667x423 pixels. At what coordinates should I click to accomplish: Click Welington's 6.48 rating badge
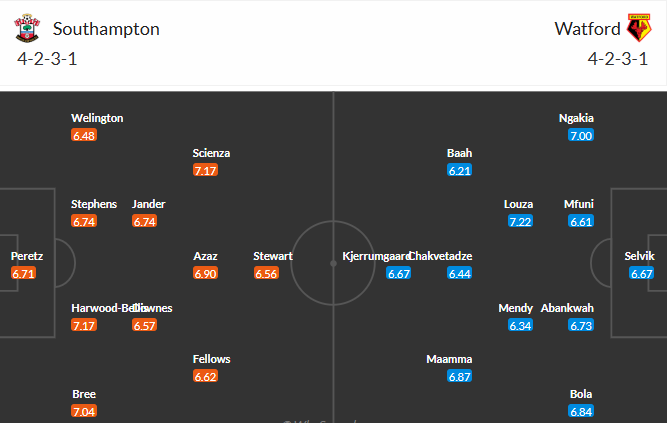pos(84,136)
